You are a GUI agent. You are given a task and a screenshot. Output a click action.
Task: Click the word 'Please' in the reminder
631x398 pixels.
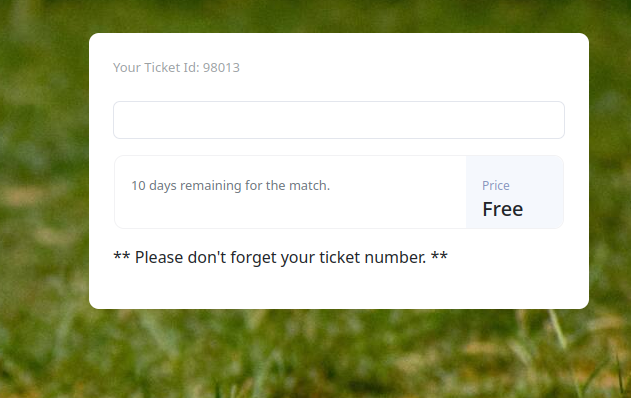point(159,258)
